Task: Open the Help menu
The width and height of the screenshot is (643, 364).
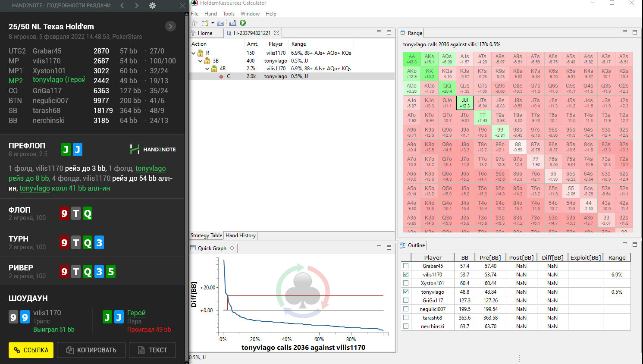Action: point(271,14)
